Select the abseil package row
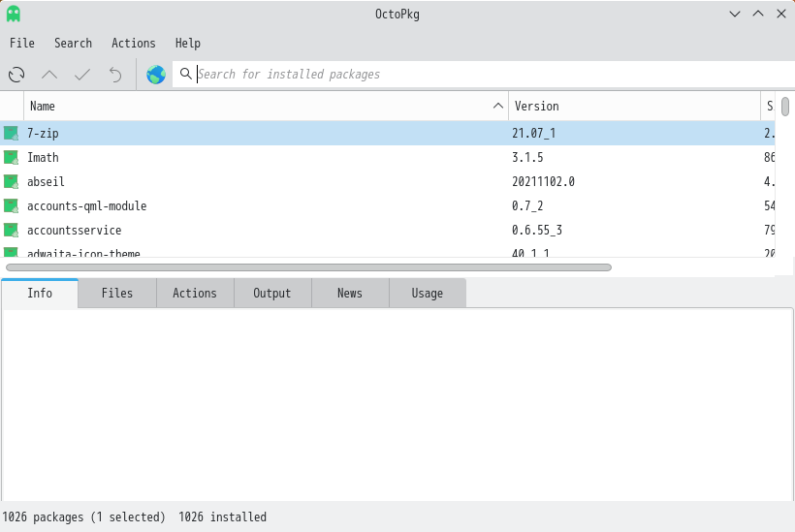Screen dimensions: 795x532 (388, 181)
